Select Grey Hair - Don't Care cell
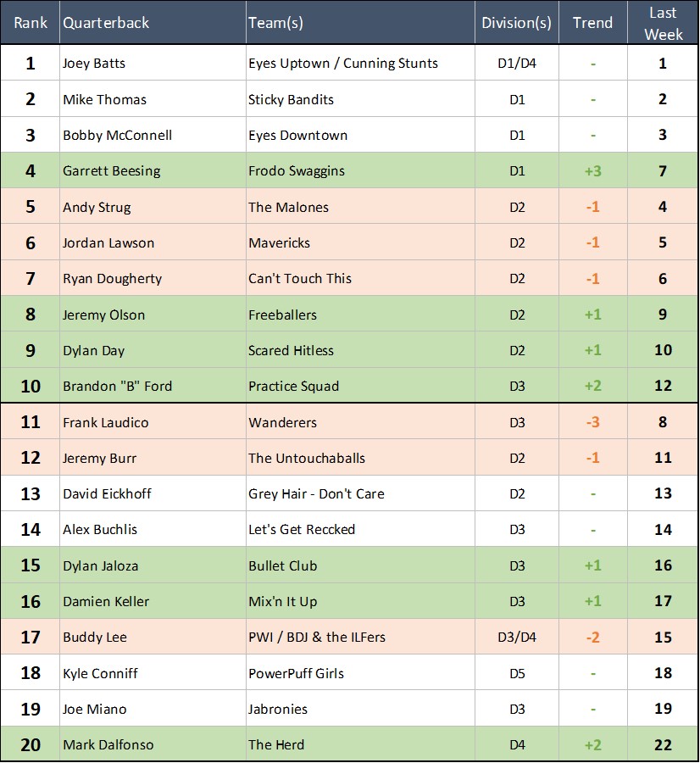The width and height of the screenshot is (700, 763). tap(316, 494)
